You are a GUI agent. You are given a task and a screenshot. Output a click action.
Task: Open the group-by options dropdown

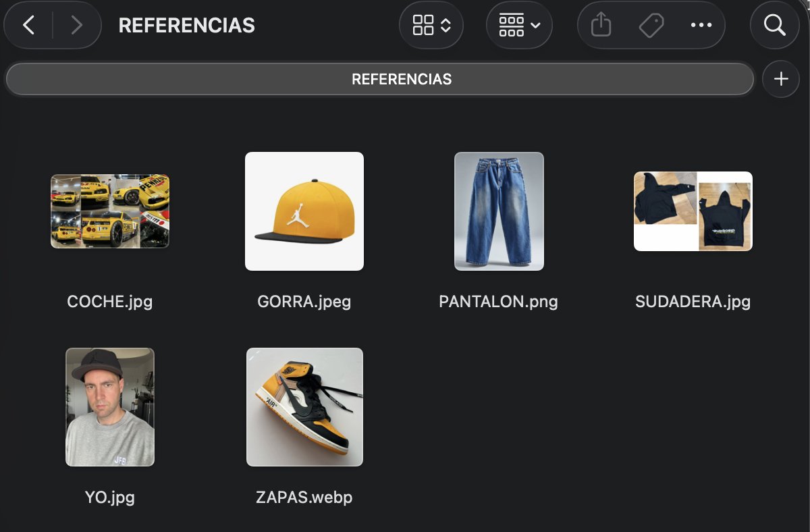coord(519,26)
